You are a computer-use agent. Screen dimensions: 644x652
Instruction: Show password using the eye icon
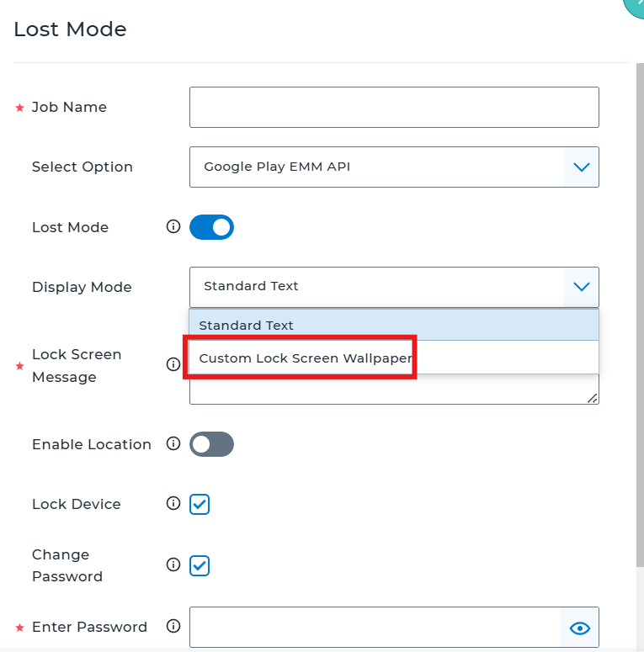click(x=579, y=628)
